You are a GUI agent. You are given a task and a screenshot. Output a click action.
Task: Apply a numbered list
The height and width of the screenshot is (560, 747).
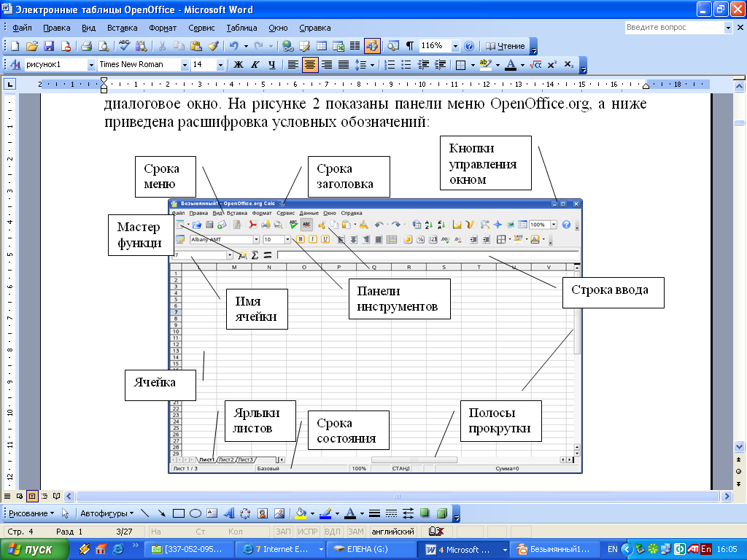tap(390, 64)
